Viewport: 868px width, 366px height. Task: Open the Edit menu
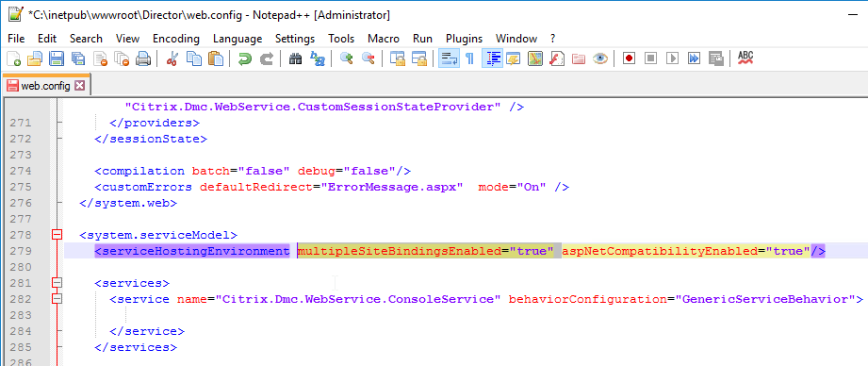(47, 39)
